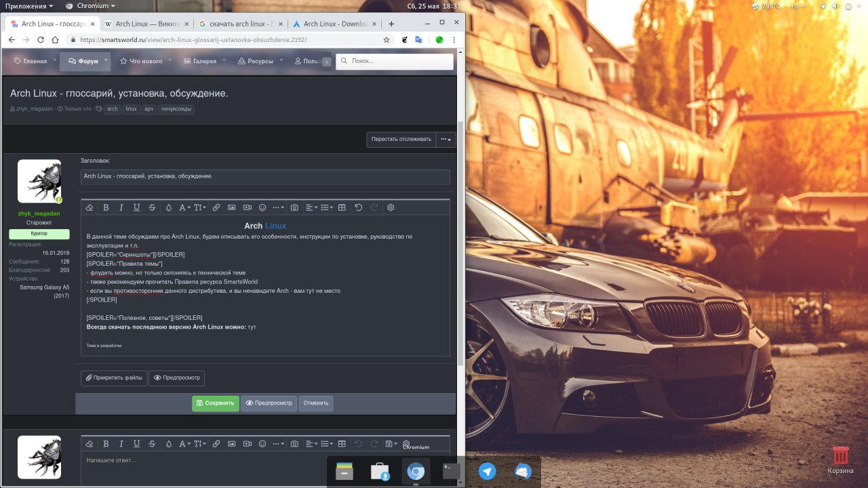The width and height of the screenshot is (868, 488).
Task: Go back with the browser back arrow
Action: [12, 40]
